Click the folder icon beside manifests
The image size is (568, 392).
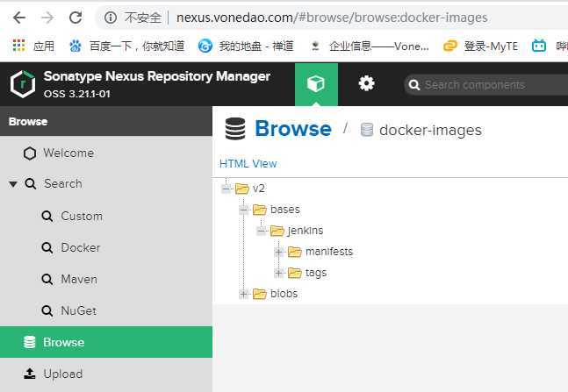pos(294,252)
